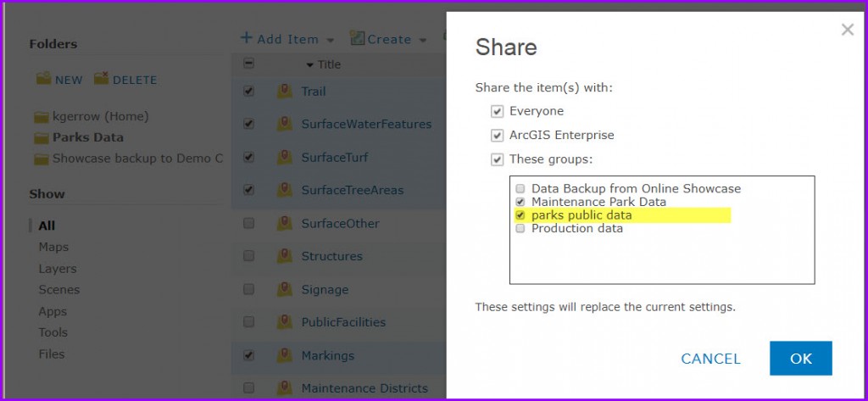This screenshot has width=868, height=401.
Task: Check Data Backup from Online Showcase
Action: tap(520, 189)
